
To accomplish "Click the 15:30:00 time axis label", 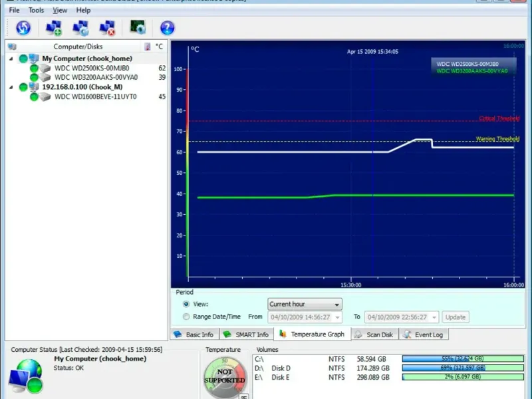I will [x=351, y=285].
